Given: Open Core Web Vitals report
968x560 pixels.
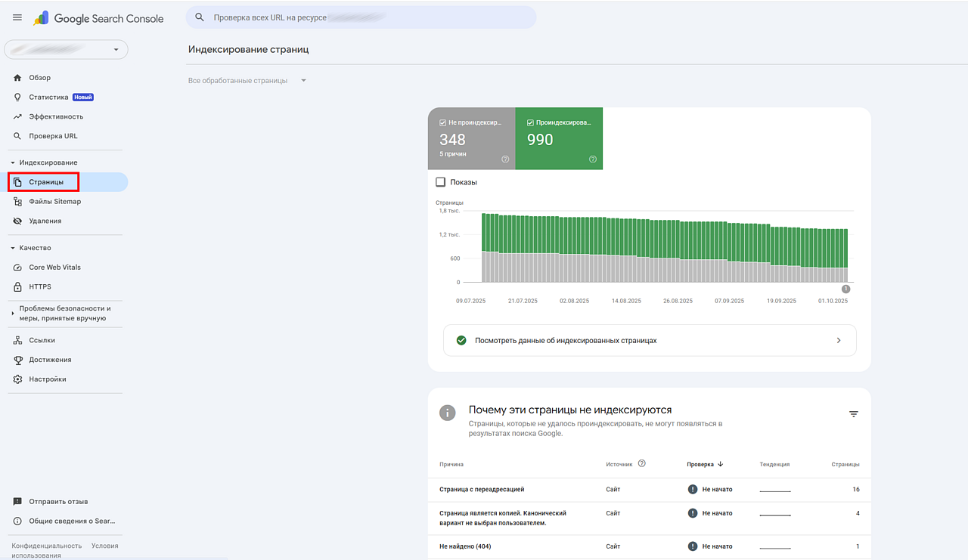Looking at the screenshot, I should point(54,268).
